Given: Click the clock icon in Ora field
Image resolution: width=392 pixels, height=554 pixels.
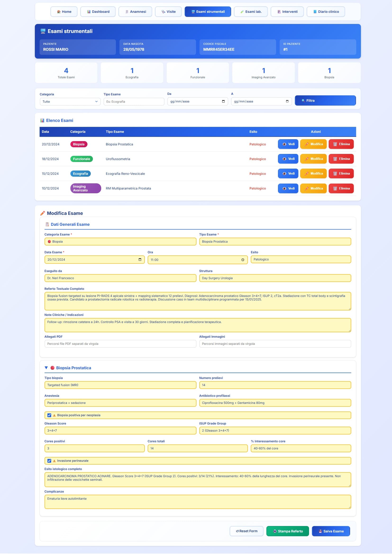Looking at the screenshot, I should pyautogui.click(x=243, y=260).
